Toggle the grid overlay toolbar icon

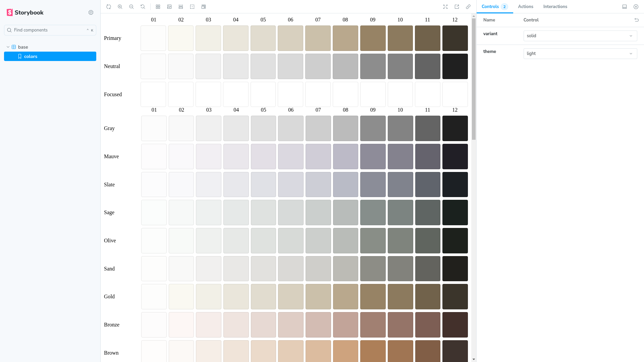click(158, 7)
